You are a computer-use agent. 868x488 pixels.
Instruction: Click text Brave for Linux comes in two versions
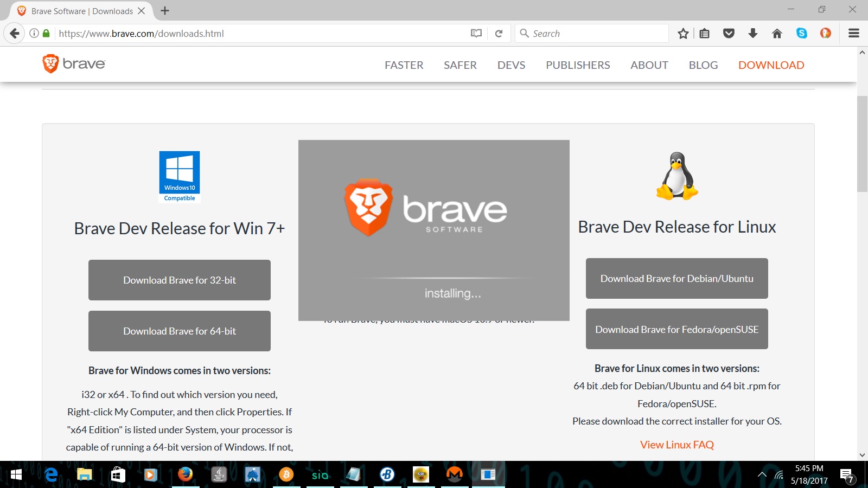pyautogui.click(x=676, y=368)
